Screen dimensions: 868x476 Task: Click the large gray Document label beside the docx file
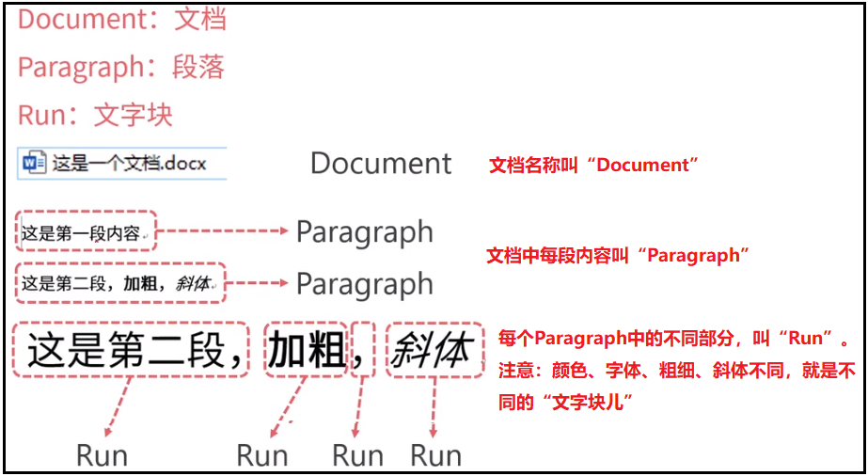pos(381,164)
